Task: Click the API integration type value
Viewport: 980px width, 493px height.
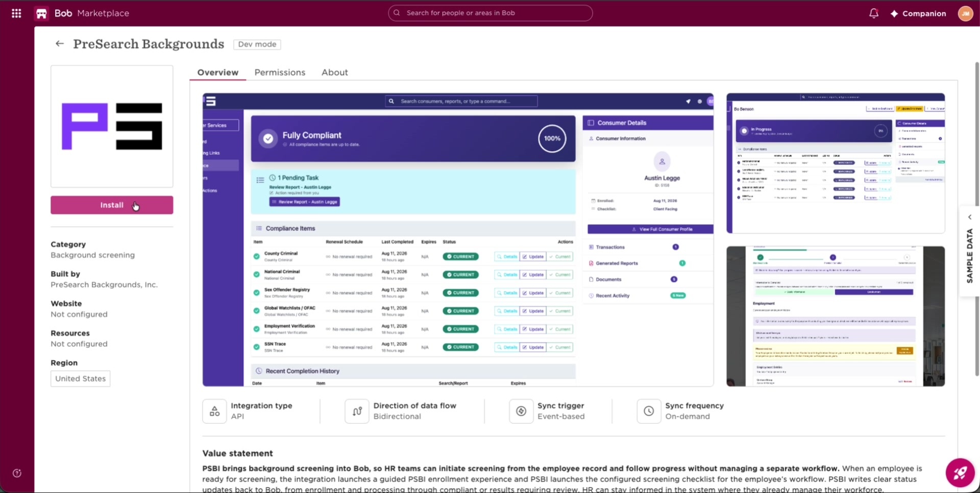Action: [x=237, y=416]
